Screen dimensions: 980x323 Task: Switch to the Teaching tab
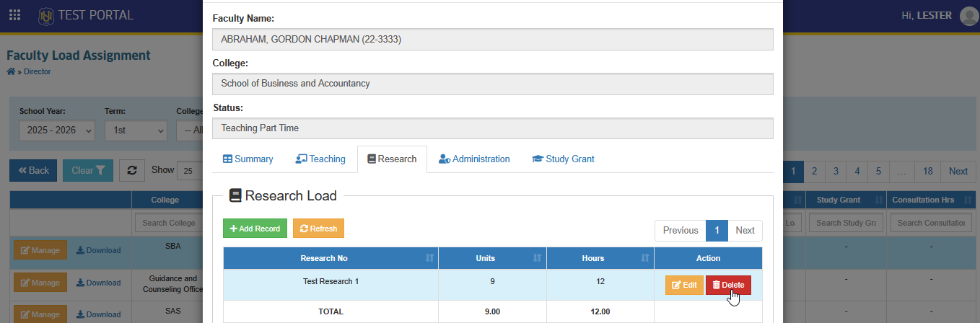[x=320, y=159]
